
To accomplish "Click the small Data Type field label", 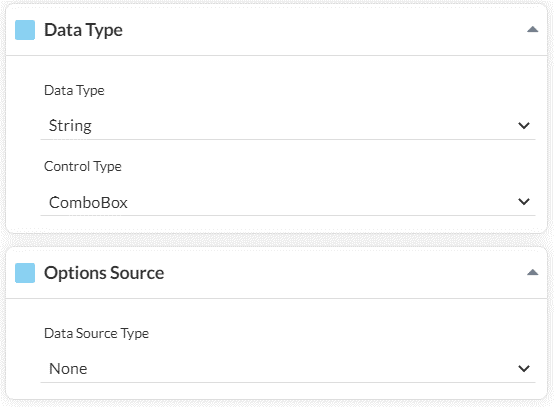I will [x=74, y=91].
